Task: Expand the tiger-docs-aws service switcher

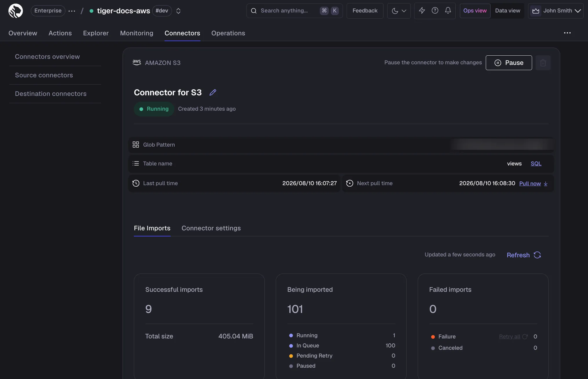Action: [x=178, y=11]
